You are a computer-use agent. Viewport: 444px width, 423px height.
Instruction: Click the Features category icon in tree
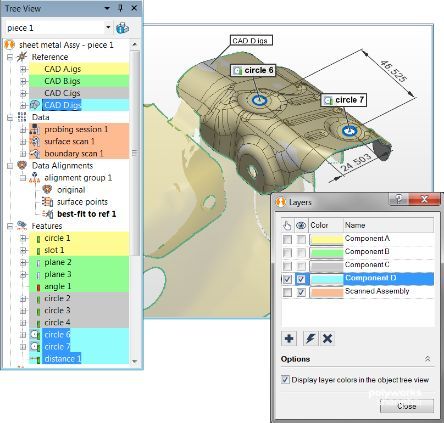tap(22, 225)
